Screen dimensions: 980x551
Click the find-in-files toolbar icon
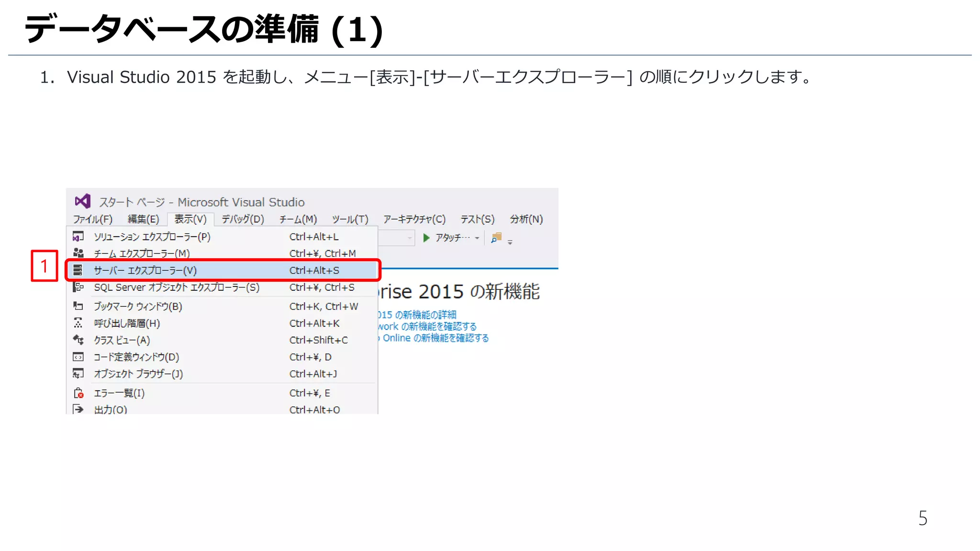[496, 237]
